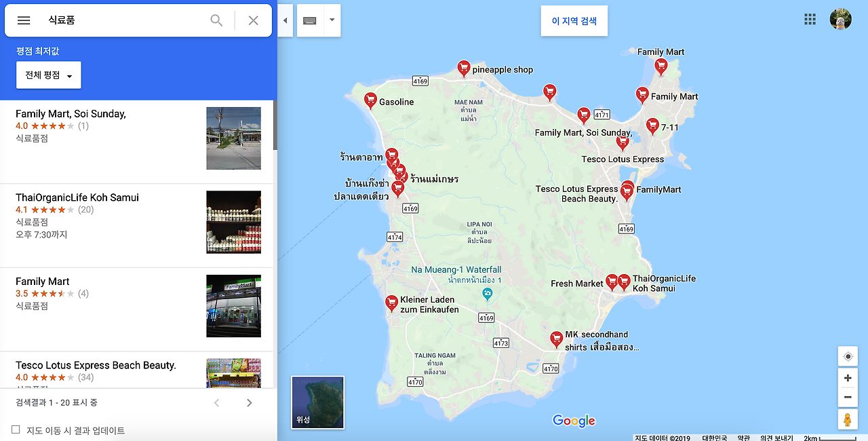Screen dimensions: 868x441
Task: Select the Street View pegman
Action: click(x=848, y=419)
